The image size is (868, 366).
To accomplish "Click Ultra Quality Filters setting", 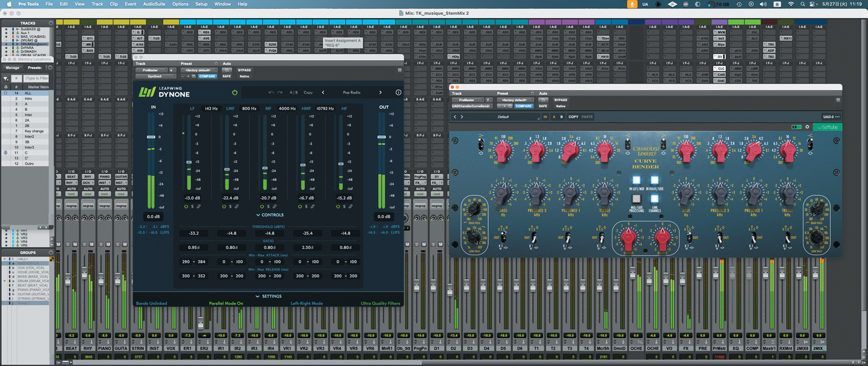I will 381,303.
